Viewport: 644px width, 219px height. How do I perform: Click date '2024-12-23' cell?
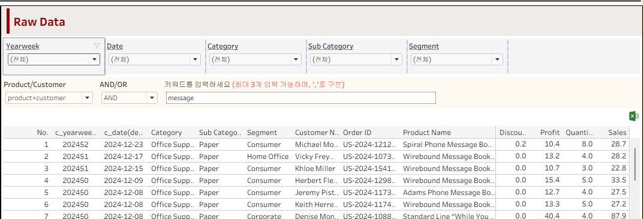[123, 145]
